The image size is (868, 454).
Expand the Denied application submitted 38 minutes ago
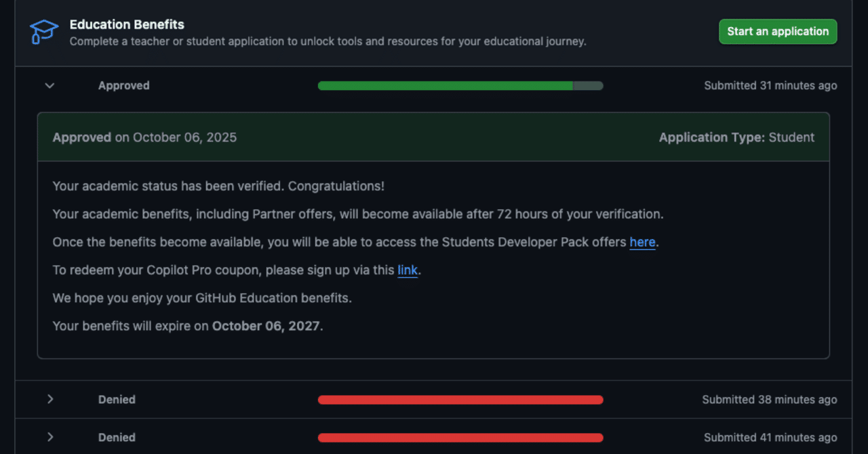pos(50,399)
